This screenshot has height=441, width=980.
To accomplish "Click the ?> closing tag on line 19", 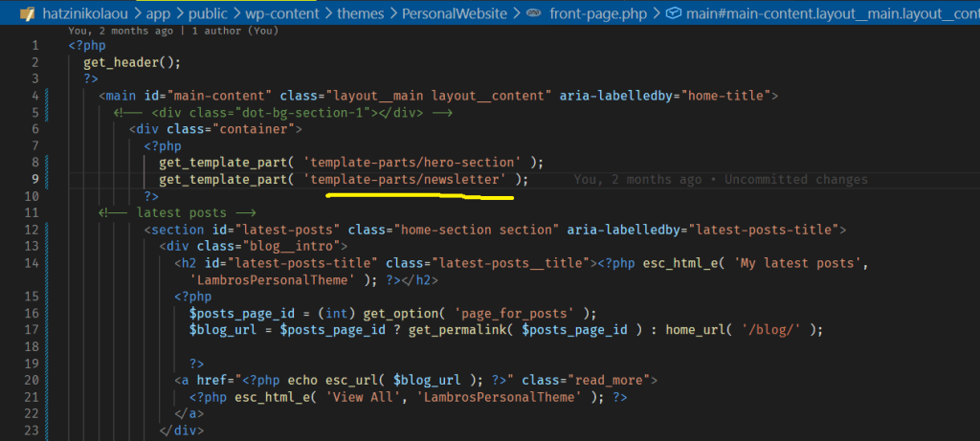I will (196, 364).
